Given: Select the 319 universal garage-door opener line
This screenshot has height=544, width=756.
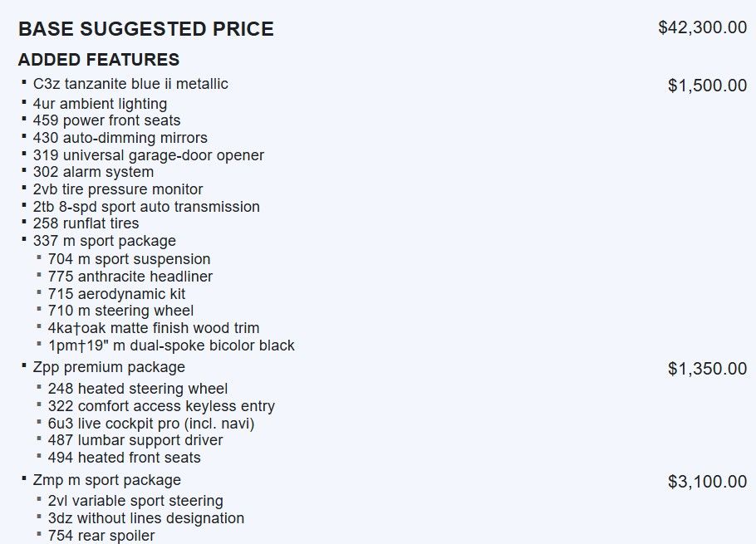Looking at the screenshot, I should click(148, 155).
